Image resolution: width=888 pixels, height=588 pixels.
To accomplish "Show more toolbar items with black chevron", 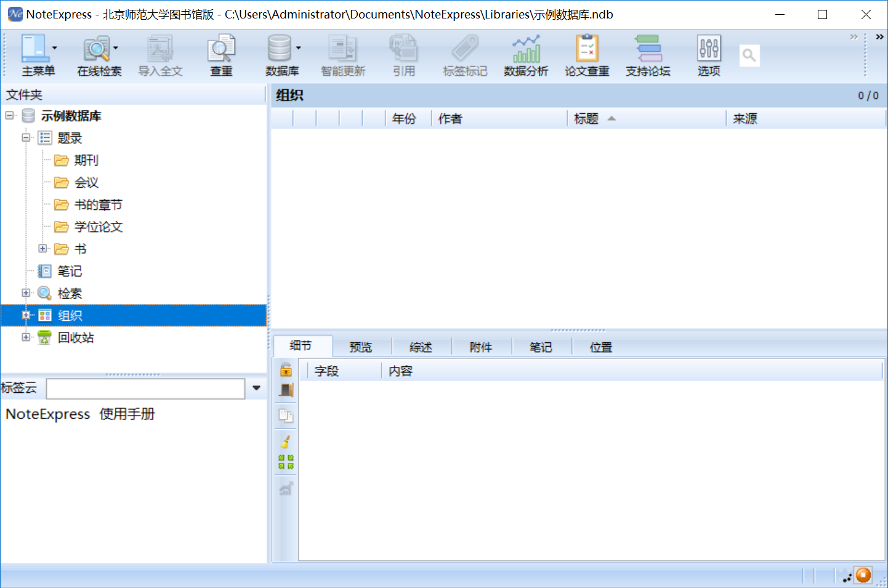I will click(x=879, y=37).
